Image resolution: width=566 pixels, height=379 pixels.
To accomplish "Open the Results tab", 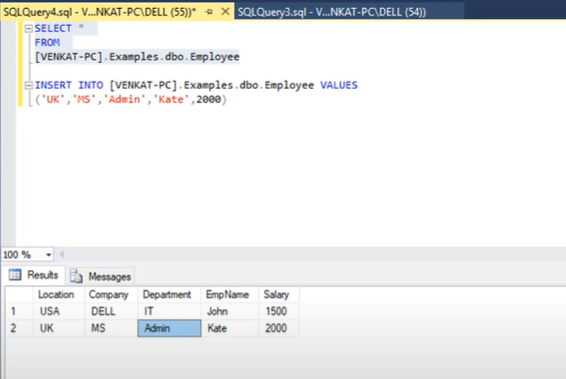I will [34, 275].
